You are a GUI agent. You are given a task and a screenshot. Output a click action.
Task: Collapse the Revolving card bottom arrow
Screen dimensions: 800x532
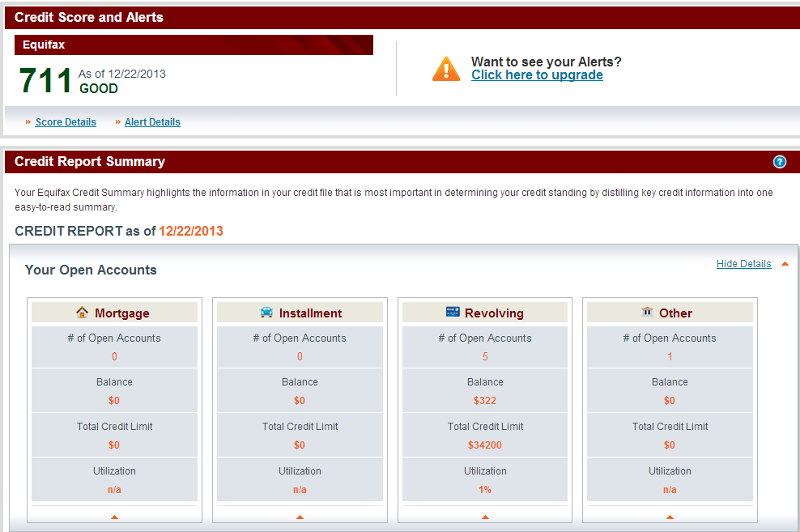click(x=485, y=517)
